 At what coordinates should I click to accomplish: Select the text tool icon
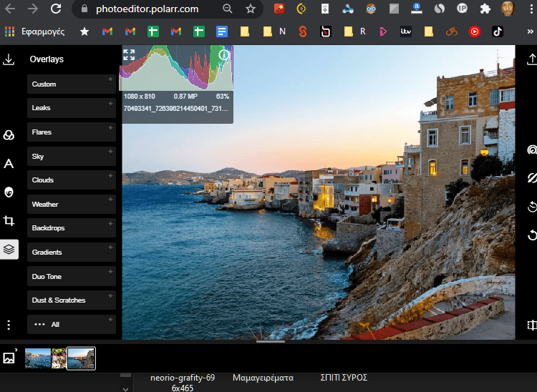[x=9, y=164]
